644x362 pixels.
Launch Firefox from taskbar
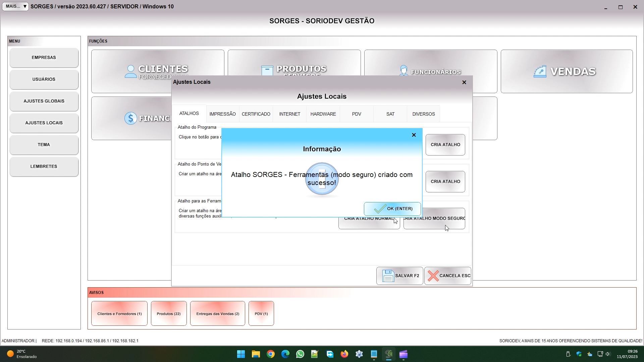coord(344,354)
